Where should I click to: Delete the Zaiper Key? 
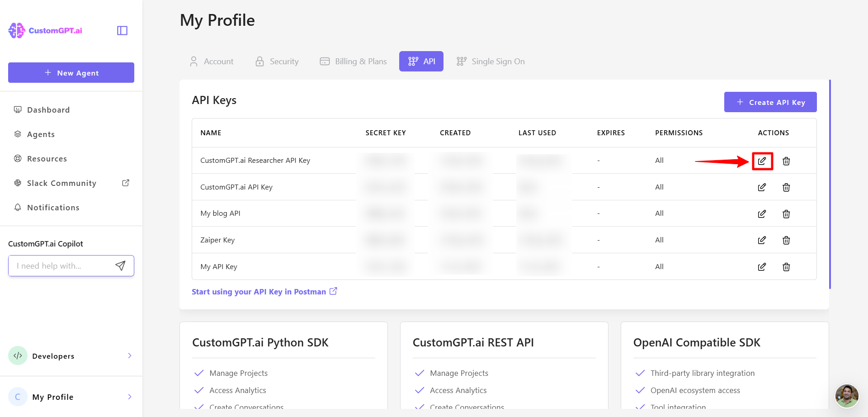786,240
